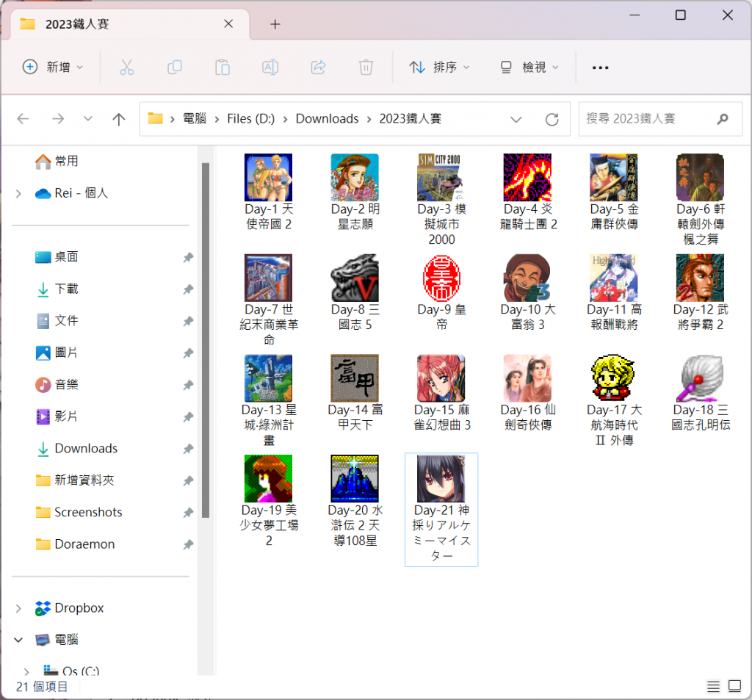752x700 pixels.
Task: Open the three-dot more options menu
Action: click(601, 68)
